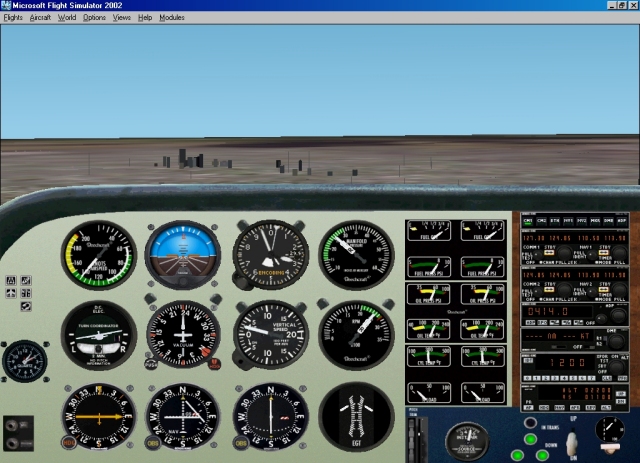Open the Aircraft menu
This screenshot has height=463, width=640.
(x=40, y=18)
